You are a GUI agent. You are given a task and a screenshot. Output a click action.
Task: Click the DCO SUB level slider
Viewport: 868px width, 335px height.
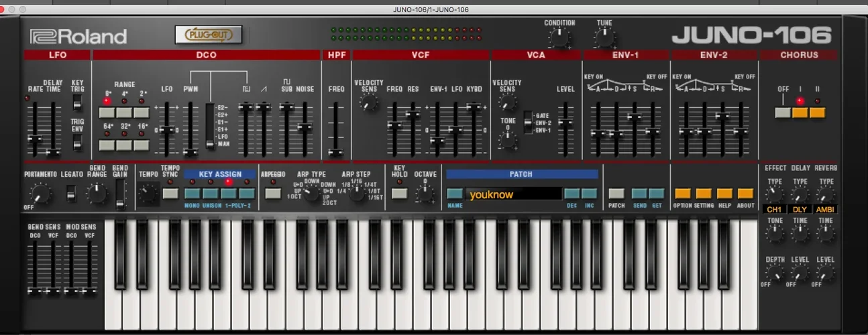(x=286, y=106)
